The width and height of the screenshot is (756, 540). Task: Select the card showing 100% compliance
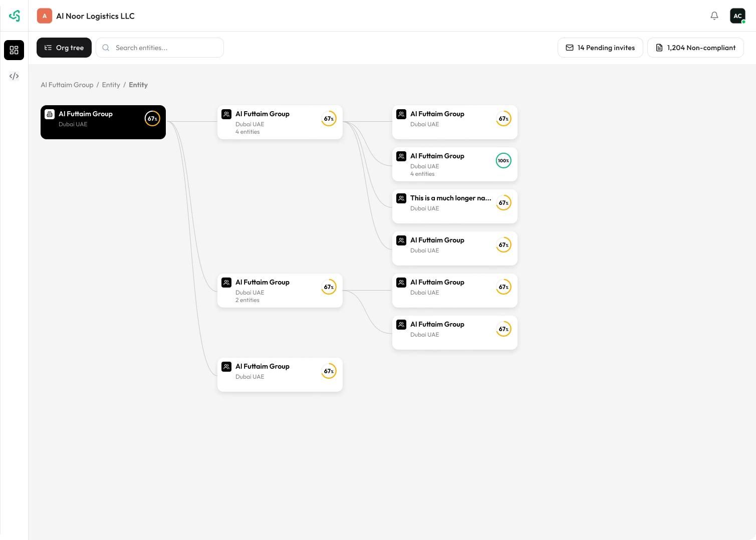pos(455,164)
